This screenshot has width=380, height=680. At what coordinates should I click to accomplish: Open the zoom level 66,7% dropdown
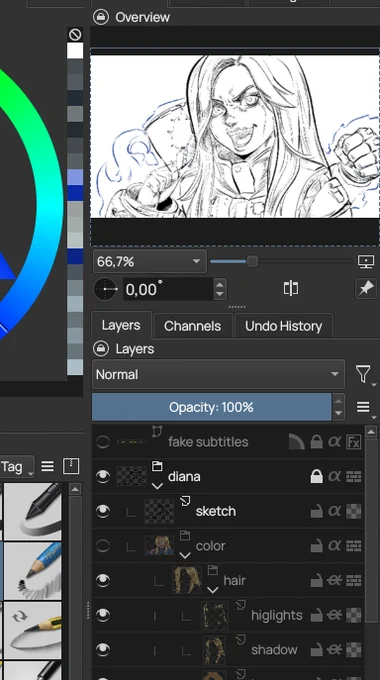[x=150, y=262]
